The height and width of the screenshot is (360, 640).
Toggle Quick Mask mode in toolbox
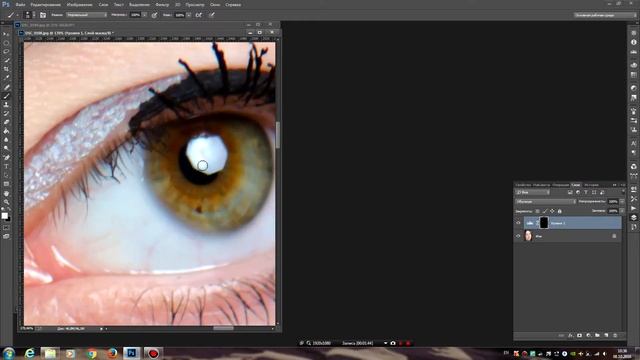[x=6, y=227]
